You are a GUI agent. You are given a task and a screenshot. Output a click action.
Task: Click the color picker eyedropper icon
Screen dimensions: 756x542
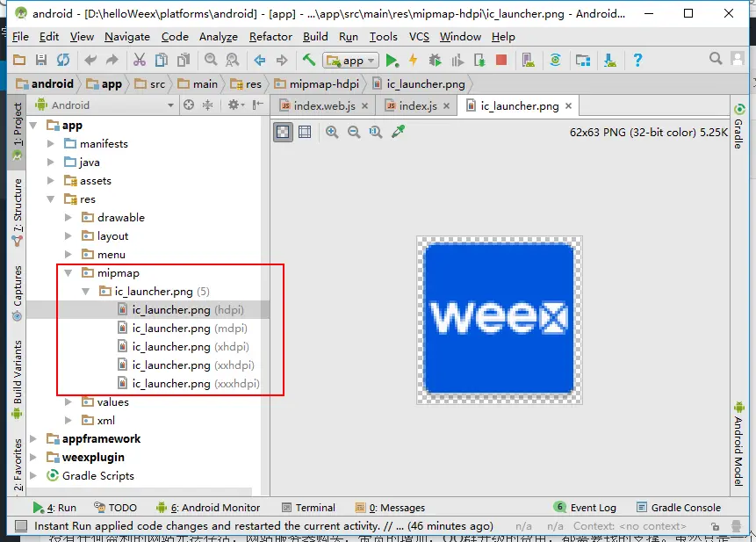(399, 132)
